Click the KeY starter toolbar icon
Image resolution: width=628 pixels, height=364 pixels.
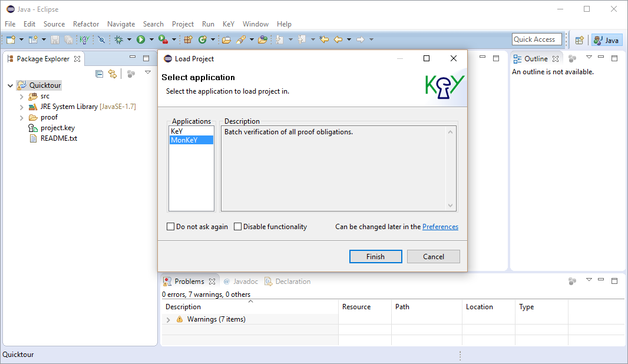click(x=84, y=39)
